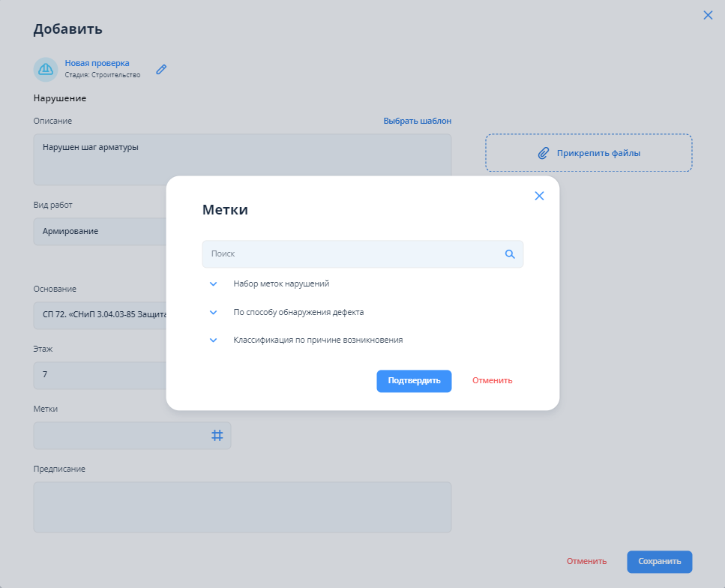Click Отменить in the Метки dialog
725x588 pixels.
click(492, 380)
